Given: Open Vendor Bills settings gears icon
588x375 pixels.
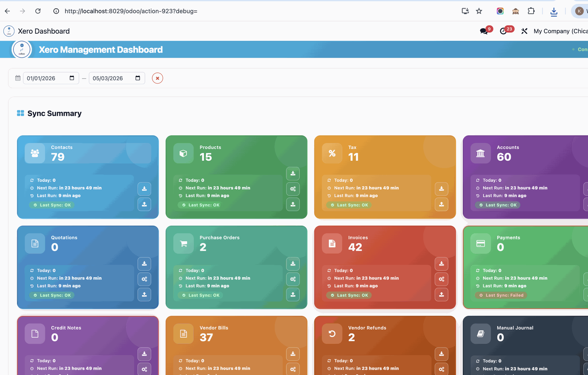Looking at the screenshot, I should point(293,369).
